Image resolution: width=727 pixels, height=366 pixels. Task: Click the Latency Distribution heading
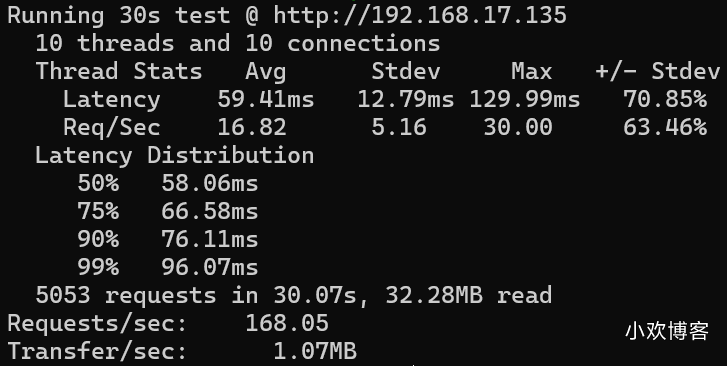point(175,155)
